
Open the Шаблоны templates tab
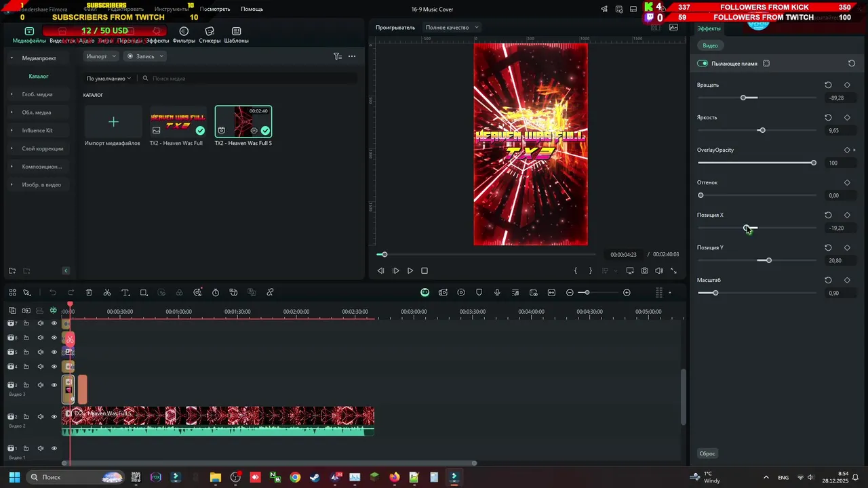236,35
